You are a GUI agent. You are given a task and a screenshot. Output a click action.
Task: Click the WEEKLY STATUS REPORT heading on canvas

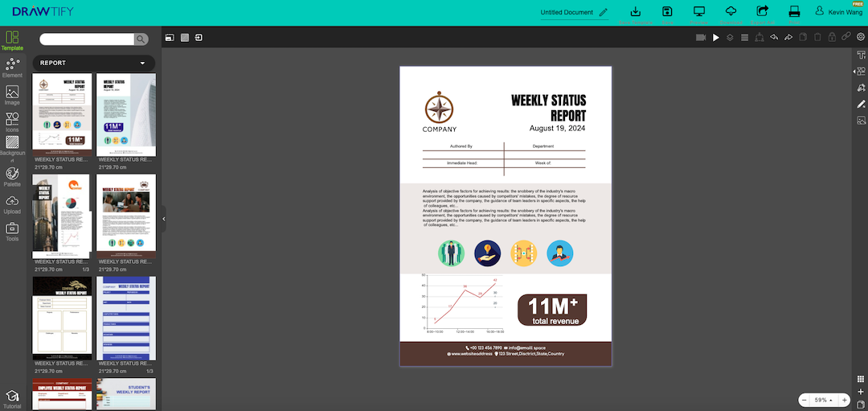coord(548,108)
